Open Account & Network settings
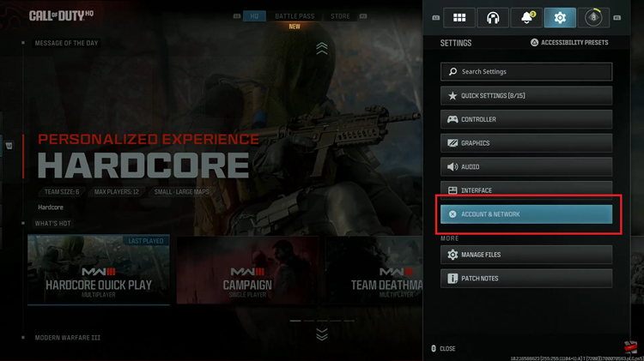 click(526, 214)
